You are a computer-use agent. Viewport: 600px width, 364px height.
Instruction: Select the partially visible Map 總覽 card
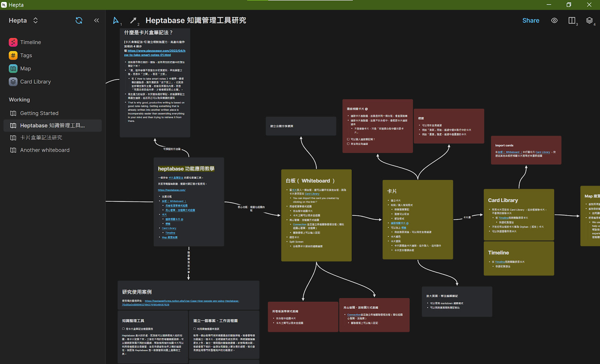pos(590,216)
